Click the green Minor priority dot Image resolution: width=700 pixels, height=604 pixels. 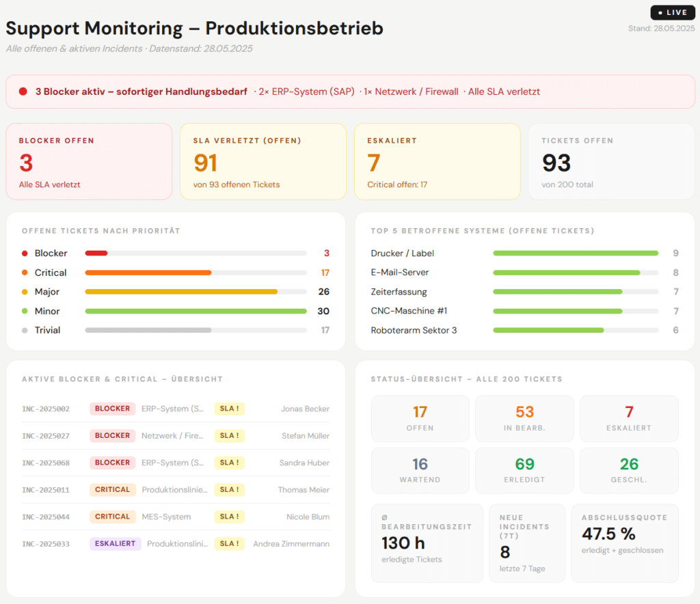pos(25,311)
